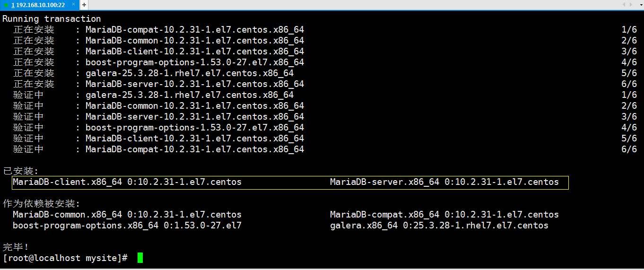Click the 验证中 boost-program-options-1.53.0 line
Image resolution: width=644 pixels, height=270 pixels.
325,128
